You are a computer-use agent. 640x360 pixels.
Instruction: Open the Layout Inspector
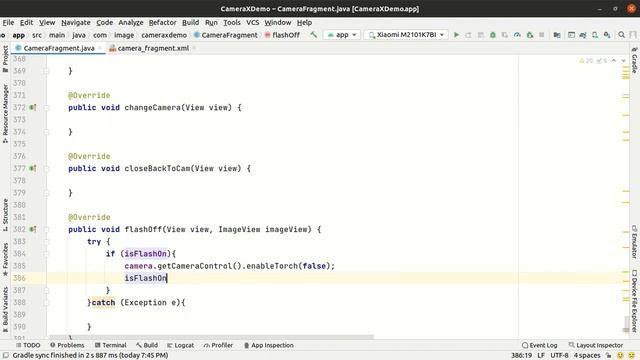(x=596, y=345)
